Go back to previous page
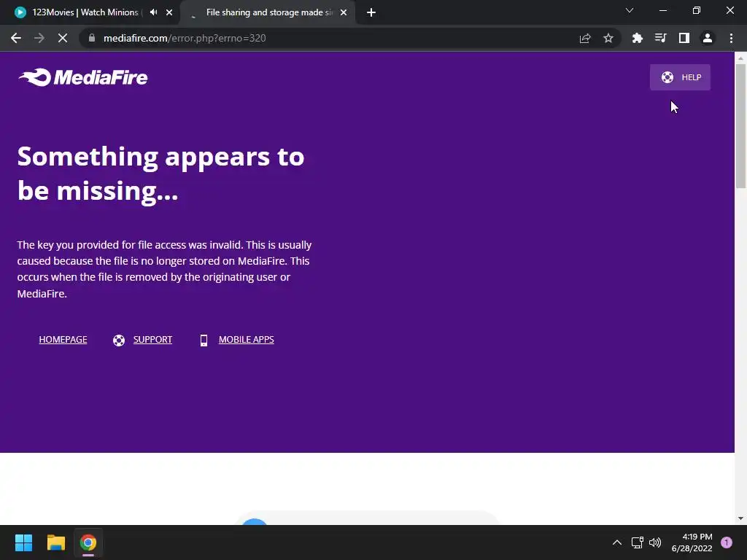 click(16, 38)
